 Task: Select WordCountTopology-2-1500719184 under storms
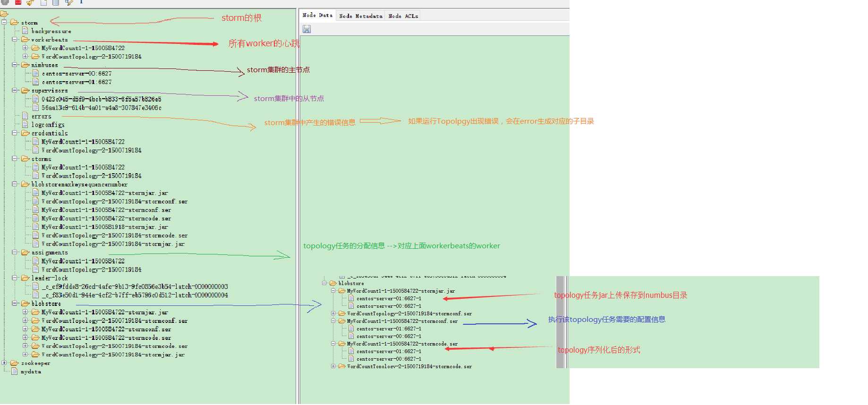click(92, 176)
